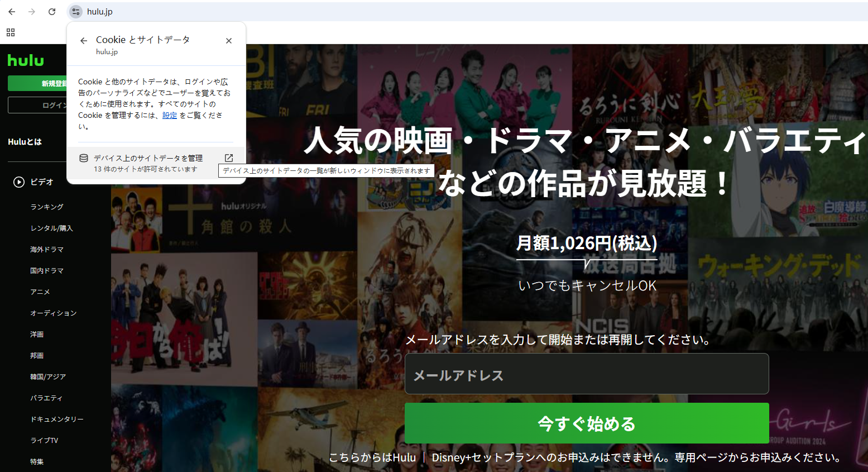This screenshot has width=868, height=472.
Task: Click the hulu.jp address bar URL
Action: (100, 12)
